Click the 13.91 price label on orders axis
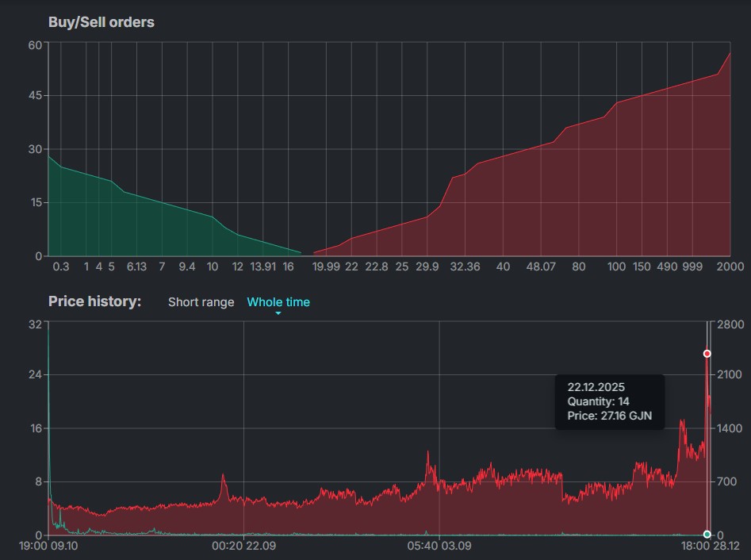 pyautogui.click(x=263, y=267)
